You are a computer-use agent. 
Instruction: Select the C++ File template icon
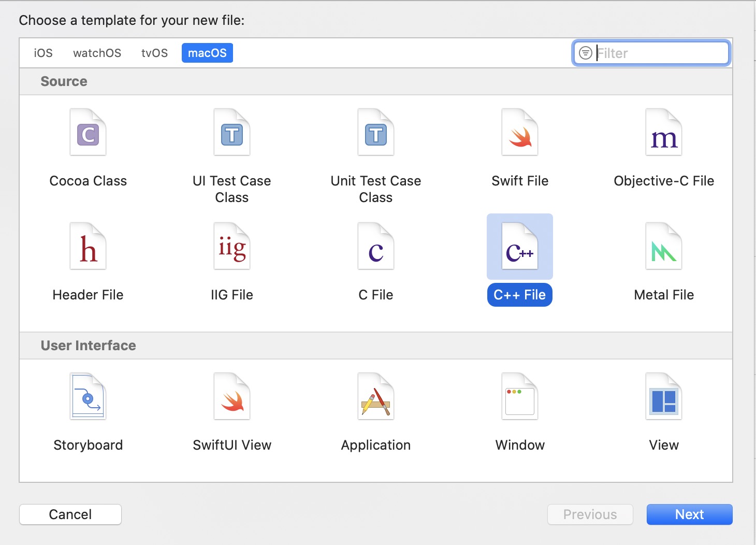[520, 246]
